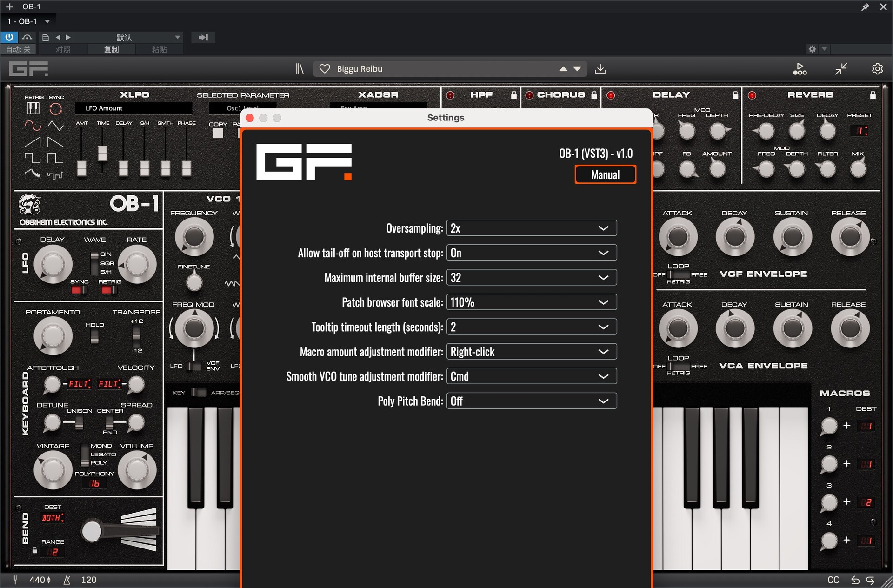Click the Bend Dest display reading BOTH
Viewport: 893px width, 588px height.
tap(53, 518)
